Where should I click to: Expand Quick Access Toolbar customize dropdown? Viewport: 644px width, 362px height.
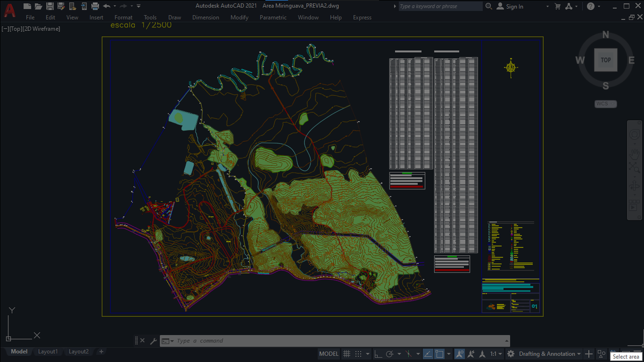tap(139, 6)
